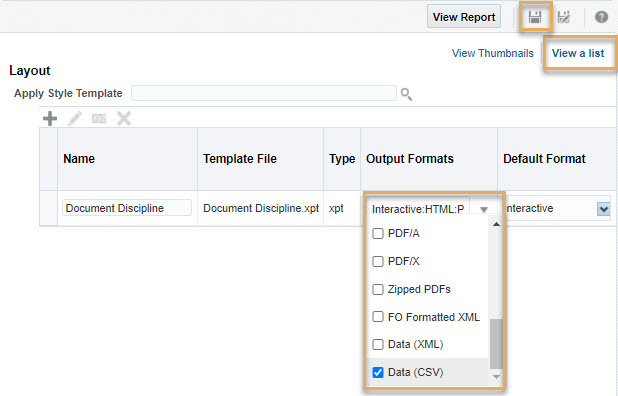Click the View Report button

[x=464, y=17]
